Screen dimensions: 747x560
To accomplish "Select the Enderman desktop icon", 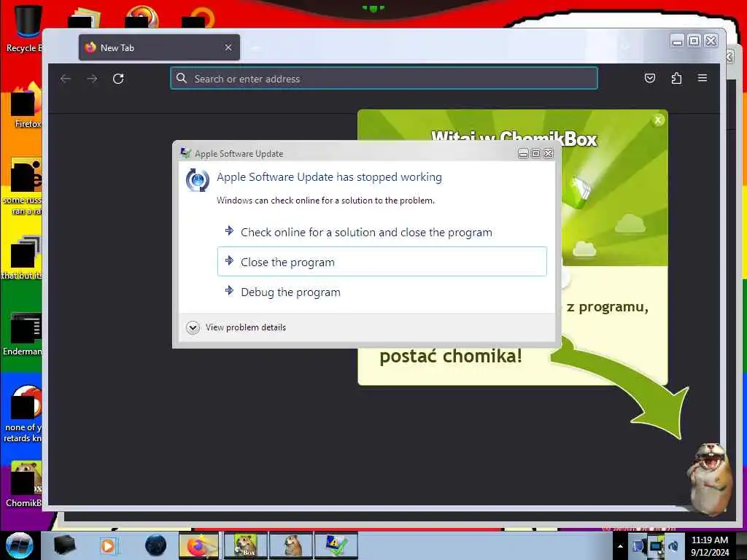I will click(23, 334).
